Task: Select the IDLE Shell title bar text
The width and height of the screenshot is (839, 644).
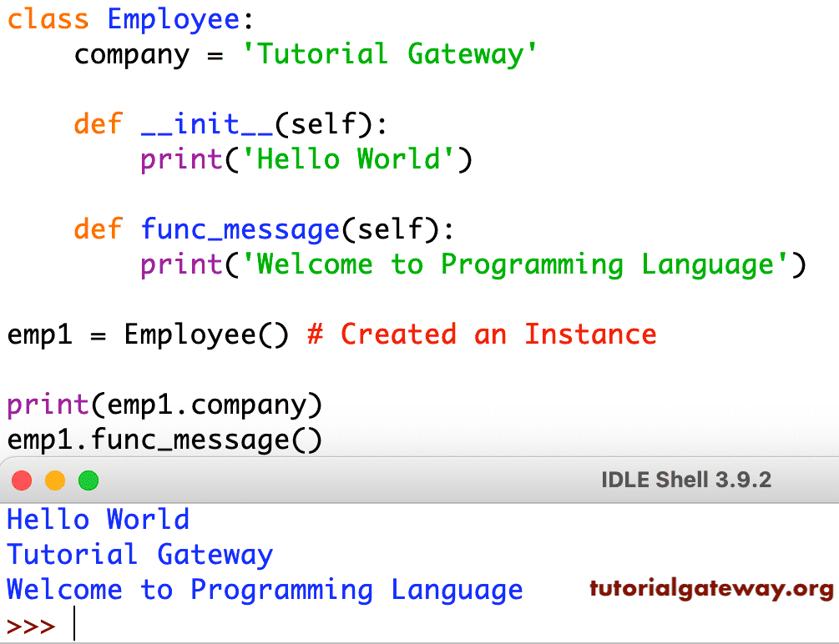Action: tap(685, 480)
